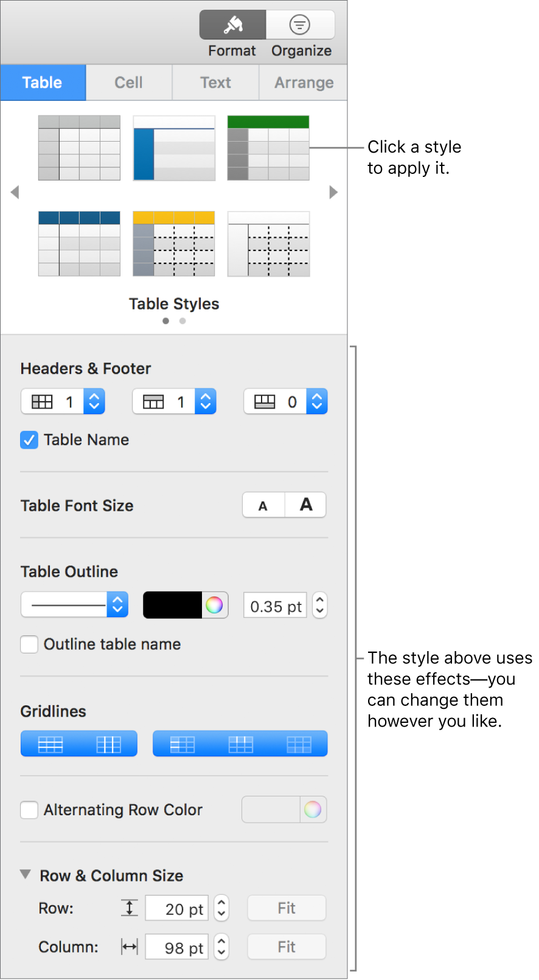Apply the green header table style thumbnail
Screen dimensions: 539x980
[268, 148]
